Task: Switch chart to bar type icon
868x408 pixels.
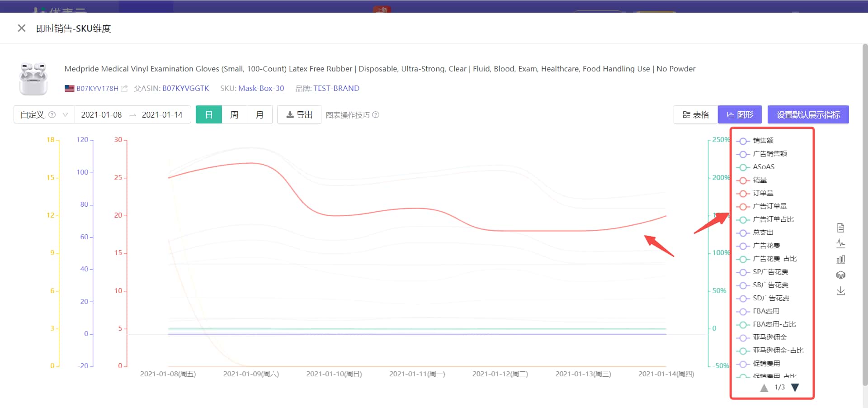Action: (x=840, y=260)
